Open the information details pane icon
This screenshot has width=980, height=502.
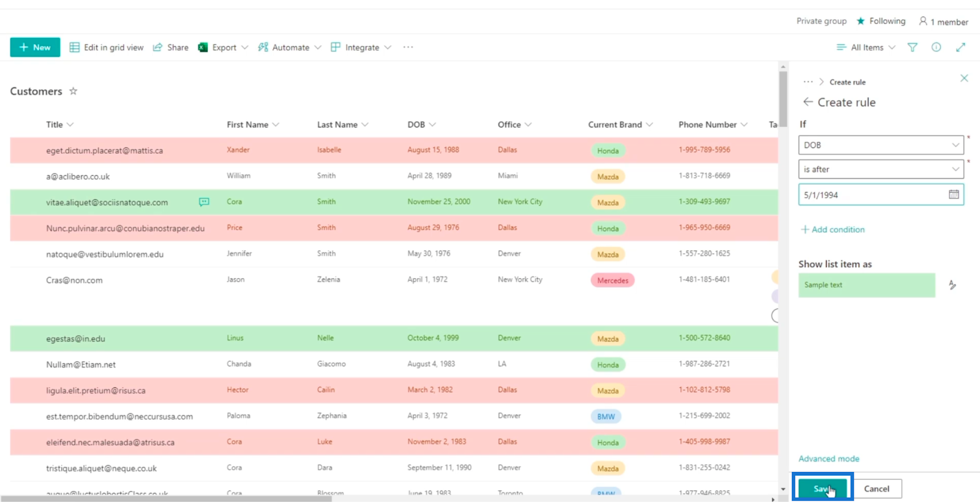[936, 47]
